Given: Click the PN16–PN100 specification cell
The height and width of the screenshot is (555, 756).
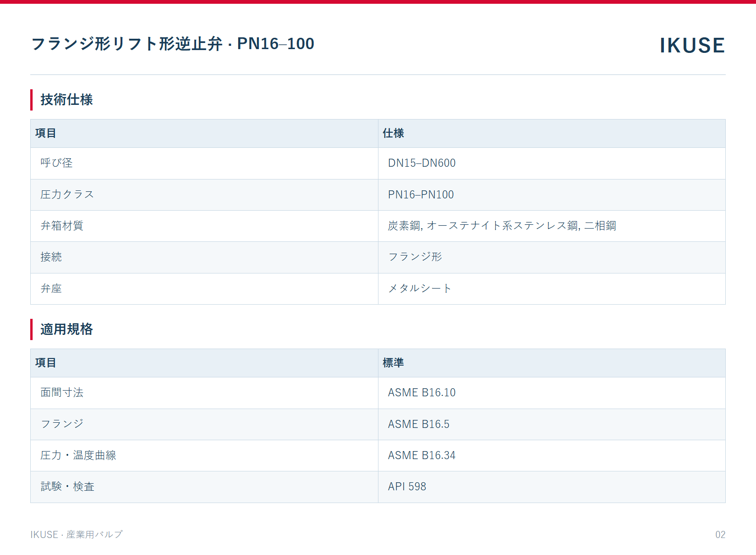Looking at the screenshot, I should point(552,195).
